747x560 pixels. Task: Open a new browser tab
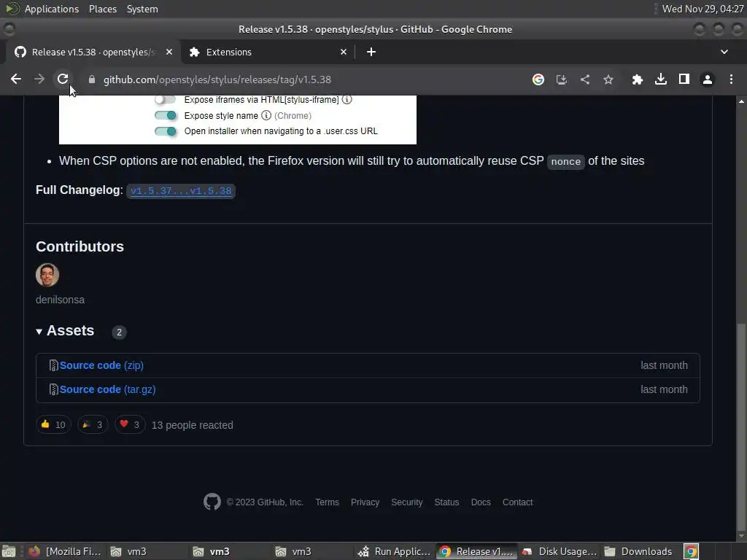[371, 52]
